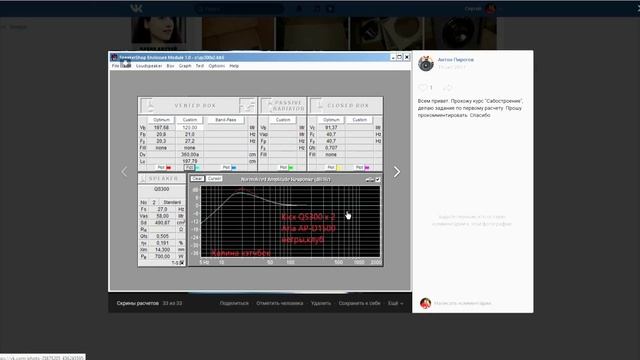The height and width of the screenshot is (360, 640).
Task: Open the Box menu
Action: click(x=170, y=66)
